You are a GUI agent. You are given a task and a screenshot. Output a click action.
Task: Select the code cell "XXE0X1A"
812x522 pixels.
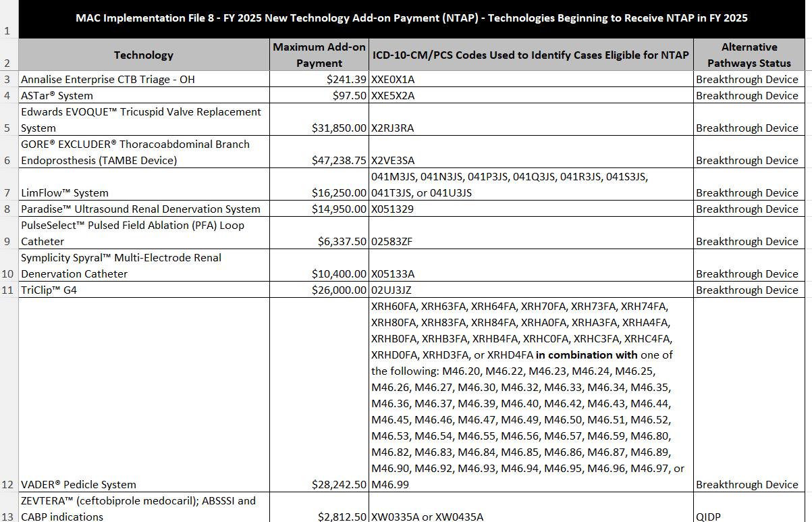531,79
